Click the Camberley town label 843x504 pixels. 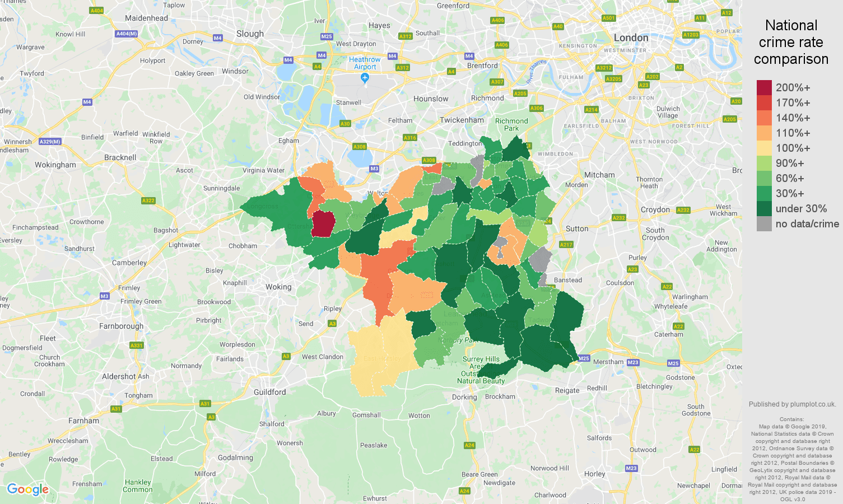tap(129, 263)
